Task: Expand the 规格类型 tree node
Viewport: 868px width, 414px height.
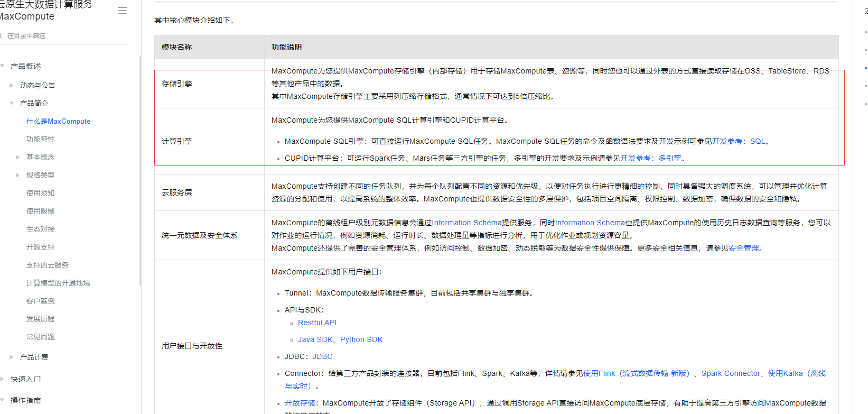Action: pyautogui.click(x=17, y=175)
